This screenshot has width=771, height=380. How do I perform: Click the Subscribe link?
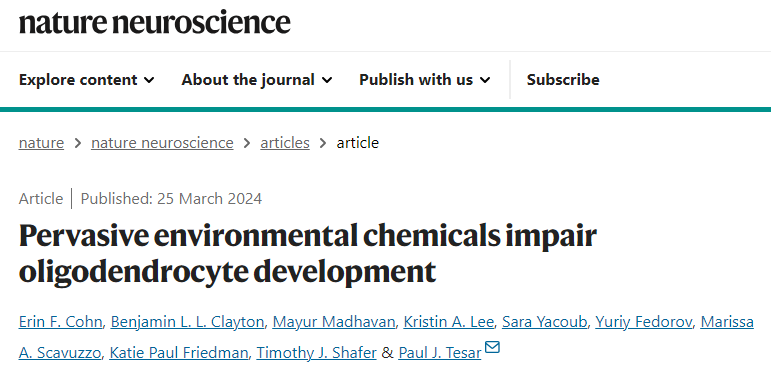(x=563, y=80)
